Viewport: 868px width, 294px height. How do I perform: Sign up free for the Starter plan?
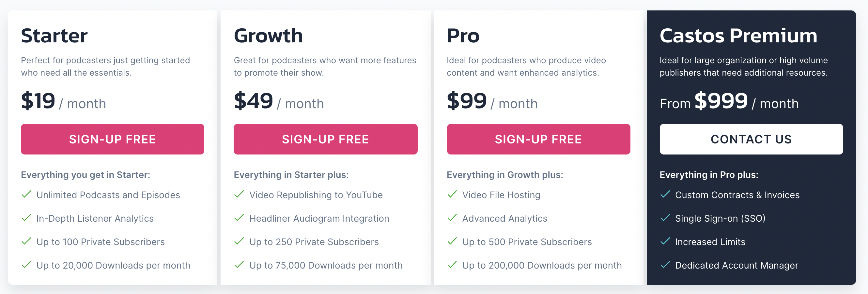113,139
